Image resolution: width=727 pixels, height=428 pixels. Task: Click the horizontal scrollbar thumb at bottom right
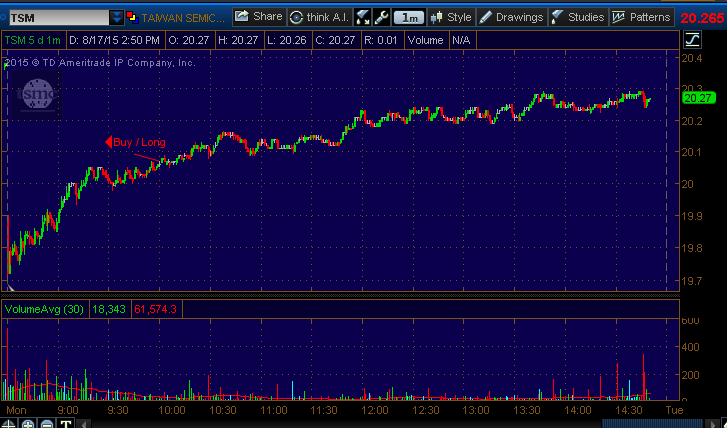tap(654, 423)
